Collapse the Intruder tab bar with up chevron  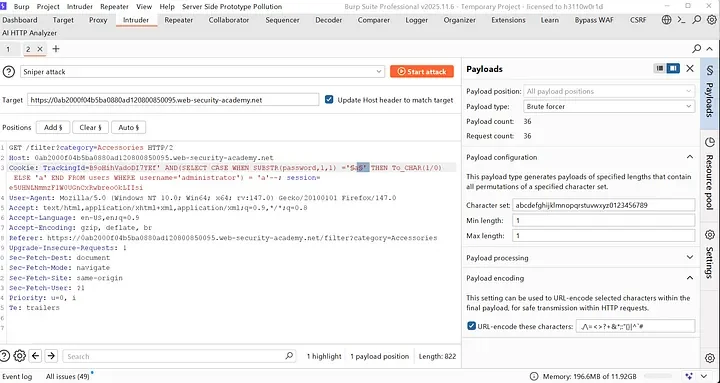point(709,49)
